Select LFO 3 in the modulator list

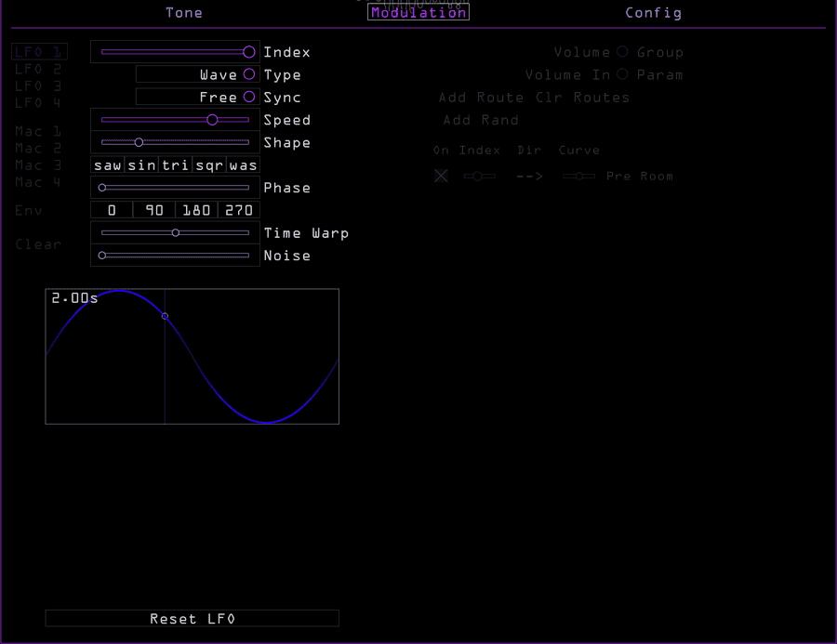(38, 85)
